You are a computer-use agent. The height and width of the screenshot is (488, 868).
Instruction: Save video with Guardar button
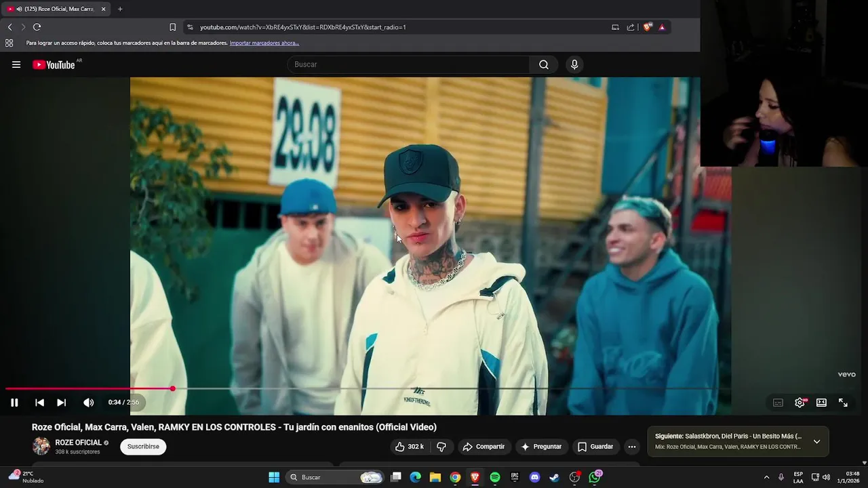click(595, 447)
